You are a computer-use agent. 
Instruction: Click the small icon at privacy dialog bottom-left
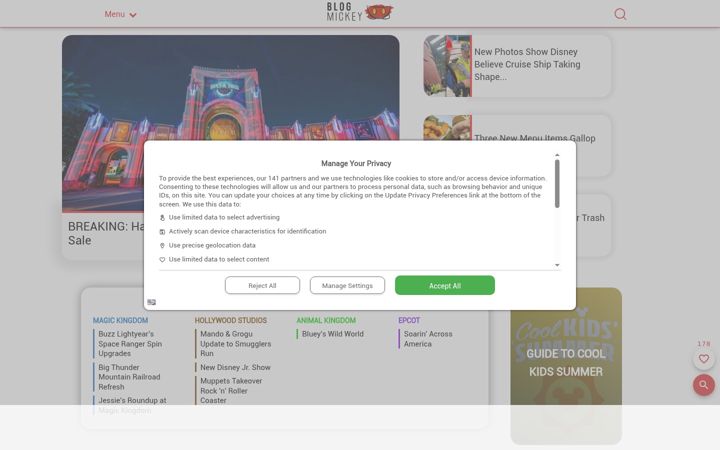(x=152, y=302)
